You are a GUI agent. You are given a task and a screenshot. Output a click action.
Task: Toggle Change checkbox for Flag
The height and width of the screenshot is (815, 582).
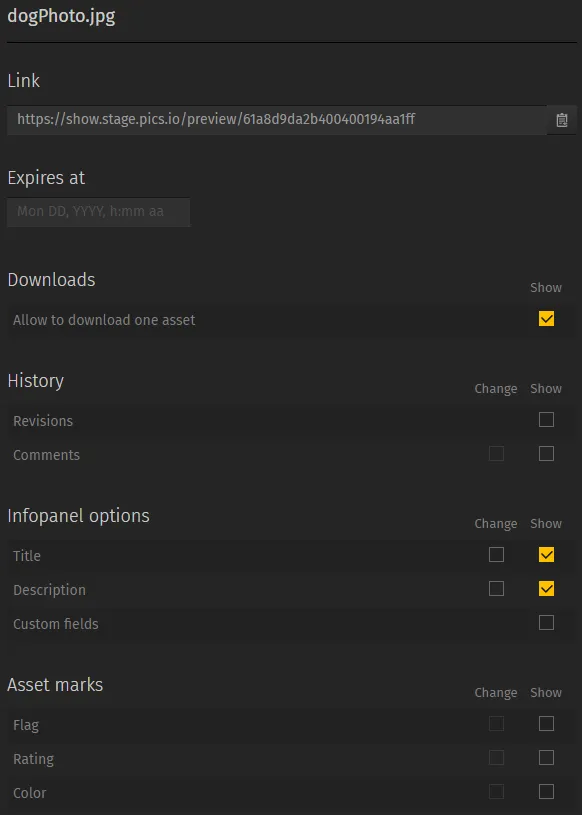496,724
